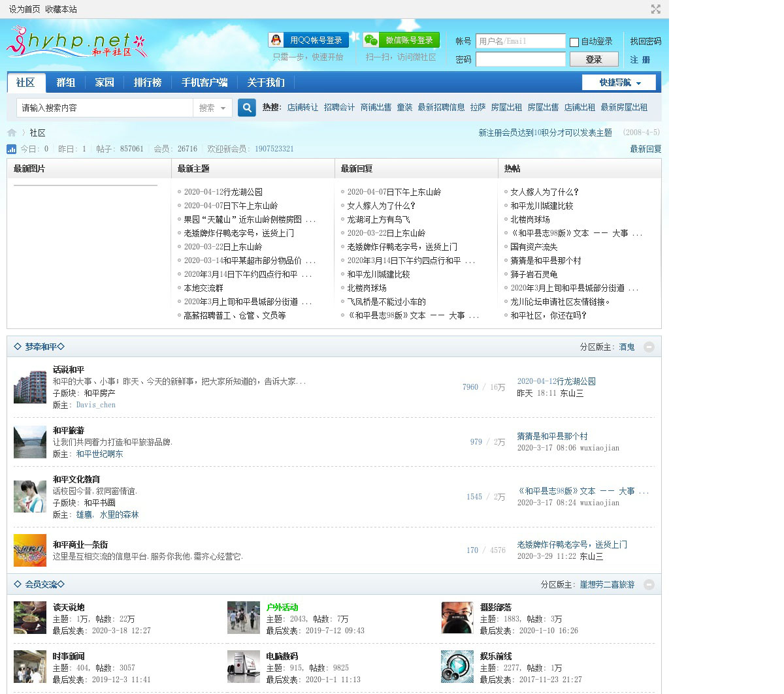Screen dimensions: 784x694
Task: Click the password input field
Action: [521, 59]
